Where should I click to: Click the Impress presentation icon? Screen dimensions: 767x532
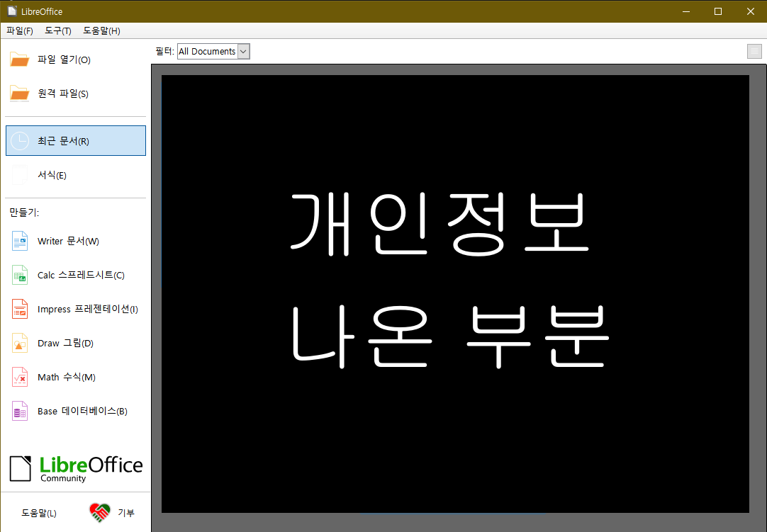pyautogui.click(x=20, y=309)
